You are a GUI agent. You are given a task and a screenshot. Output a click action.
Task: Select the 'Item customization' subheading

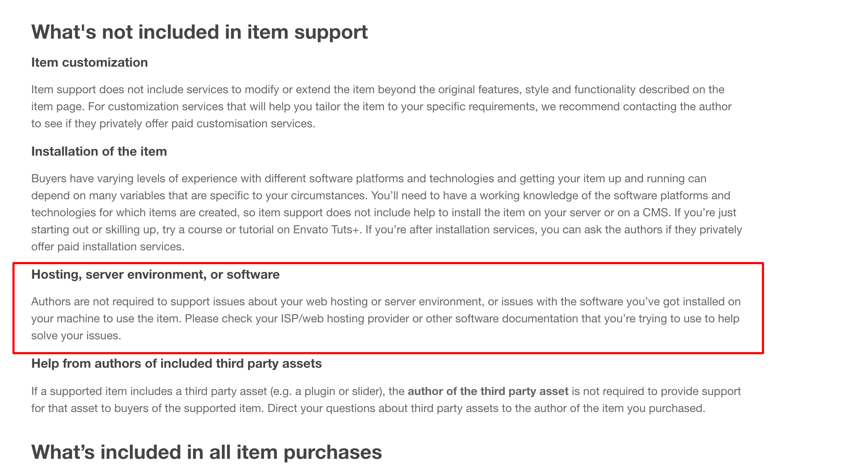pos(89,62)
